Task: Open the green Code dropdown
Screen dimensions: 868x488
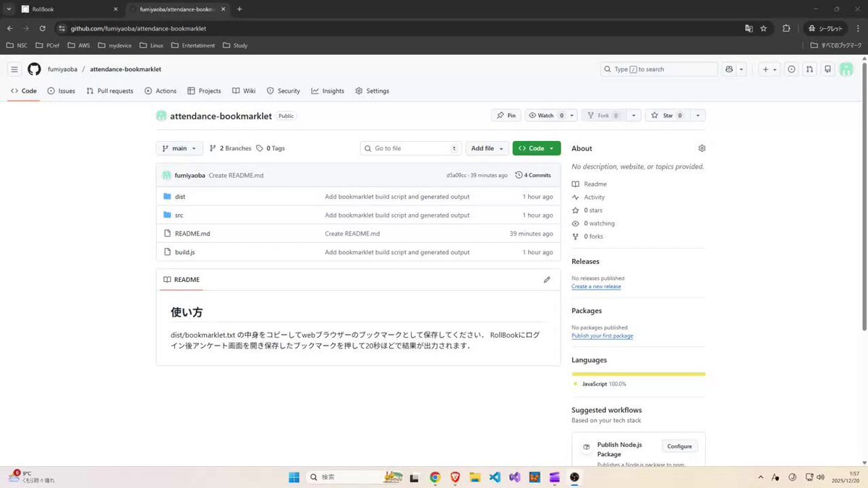Action: [x=536, y=148]
